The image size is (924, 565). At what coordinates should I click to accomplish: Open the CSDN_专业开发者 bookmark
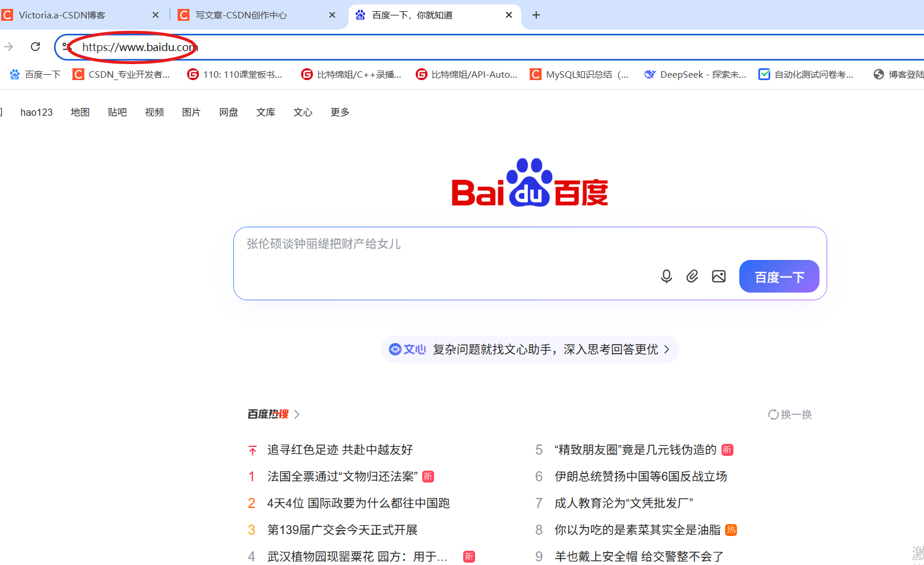pyautogui.click(x=121, y=74)
